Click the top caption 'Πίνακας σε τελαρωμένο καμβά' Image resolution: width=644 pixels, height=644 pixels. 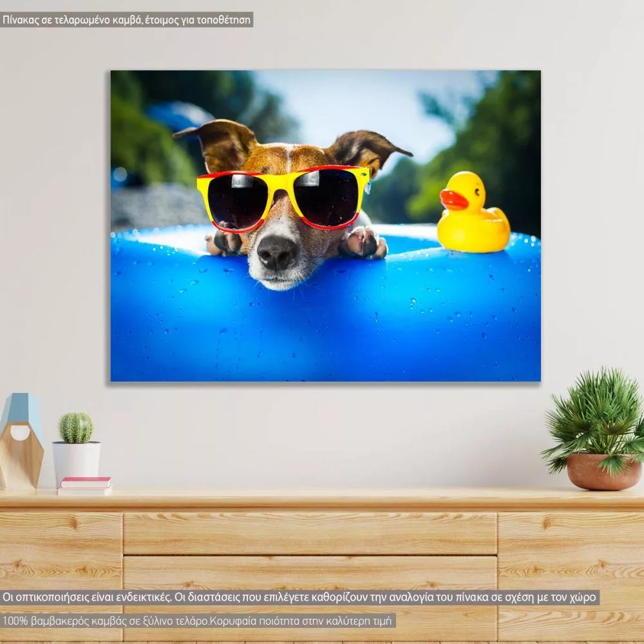(x=127, y=19)
